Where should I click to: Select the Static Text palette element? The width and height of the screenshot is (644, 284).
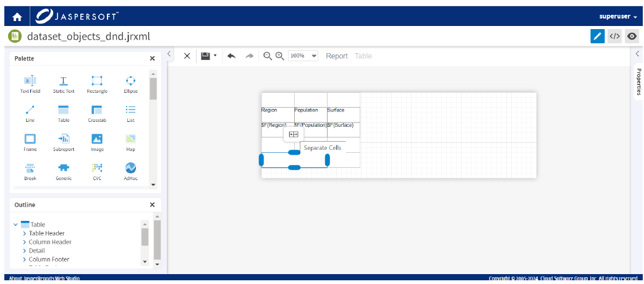(64, 84)
